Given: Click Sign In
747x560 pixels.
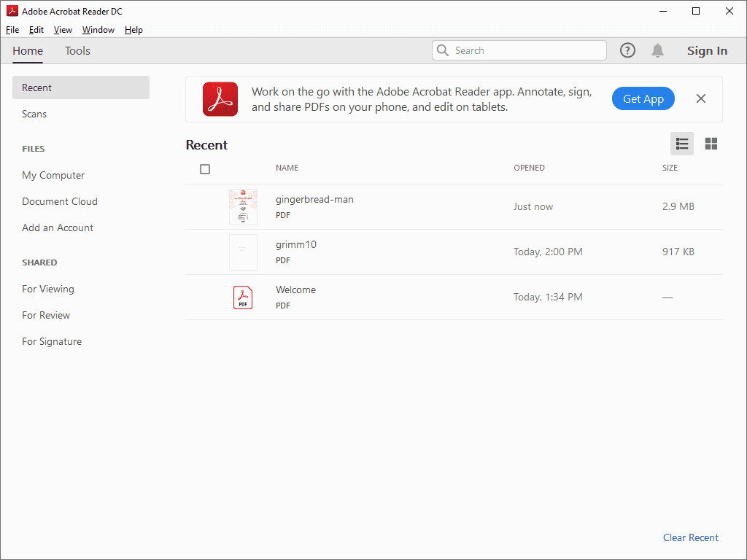Looking at the screenshot, I should pos(707,51).
